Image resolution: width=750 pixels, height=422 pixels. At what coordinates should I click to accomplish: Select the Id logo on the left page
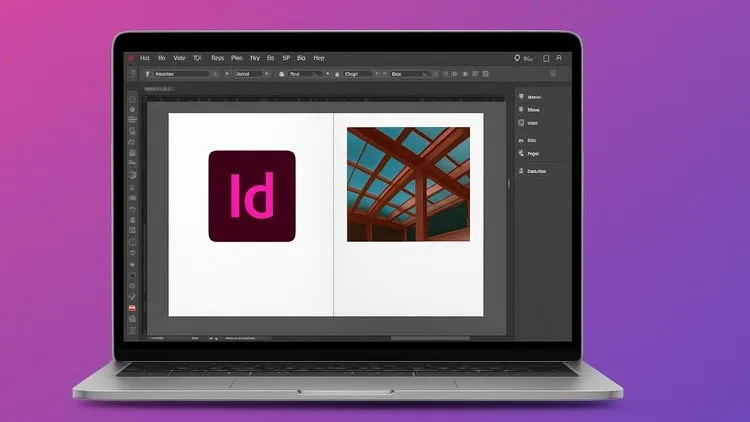(252, 196)
